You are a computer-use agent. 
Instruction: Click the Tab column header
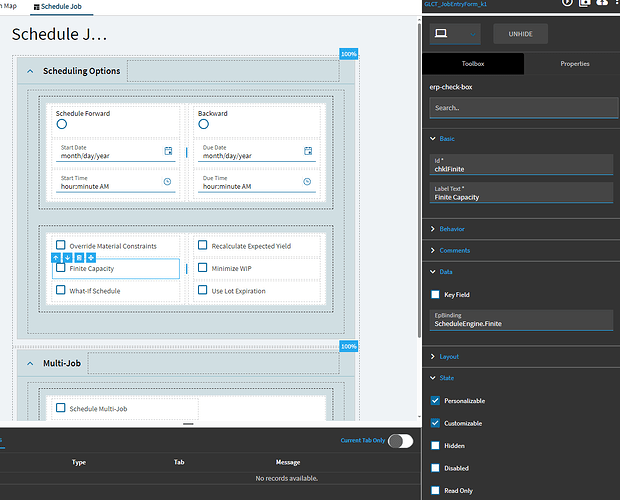(x=179, y=462)
